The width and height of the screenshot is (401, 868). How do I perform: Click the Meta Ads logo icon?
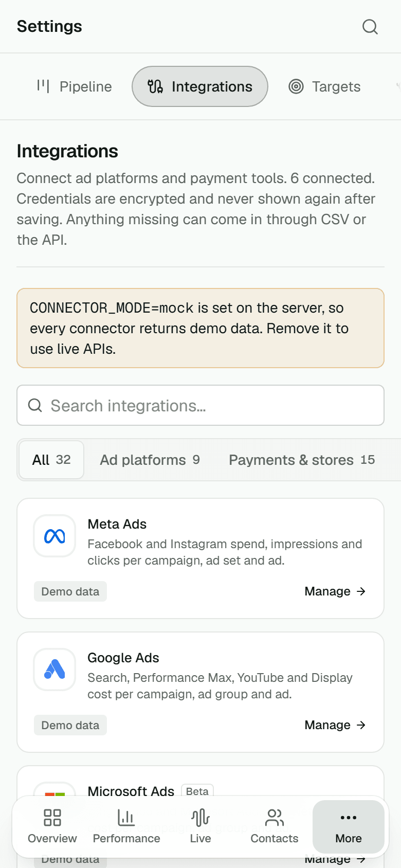click(x=54, y=536)
